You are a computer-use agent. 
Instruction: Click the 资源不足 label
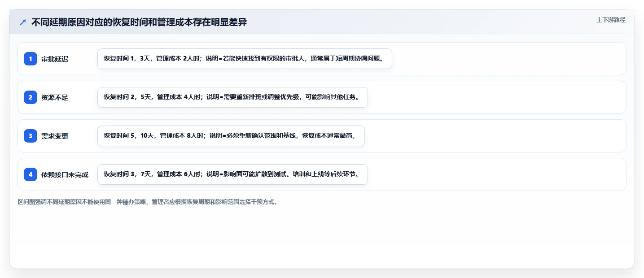[55, 97]
